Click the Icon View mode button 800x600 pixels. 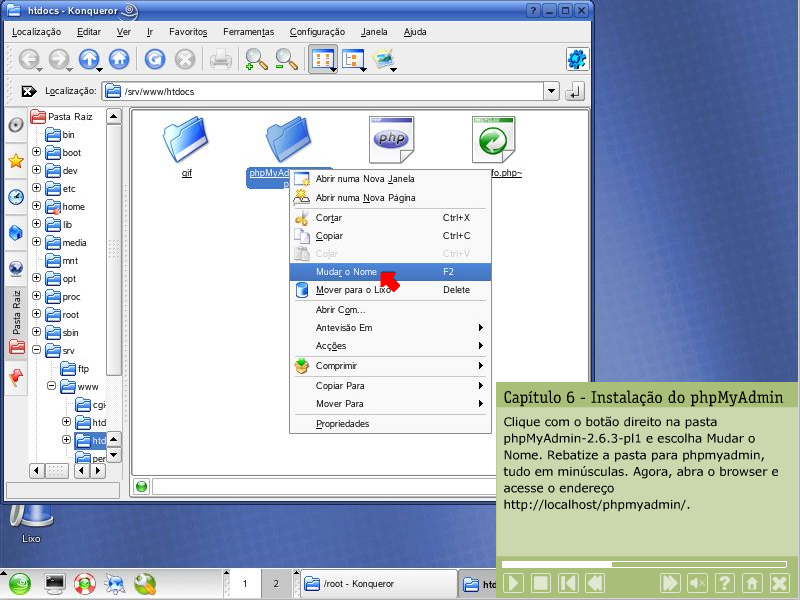click(321, 59)
